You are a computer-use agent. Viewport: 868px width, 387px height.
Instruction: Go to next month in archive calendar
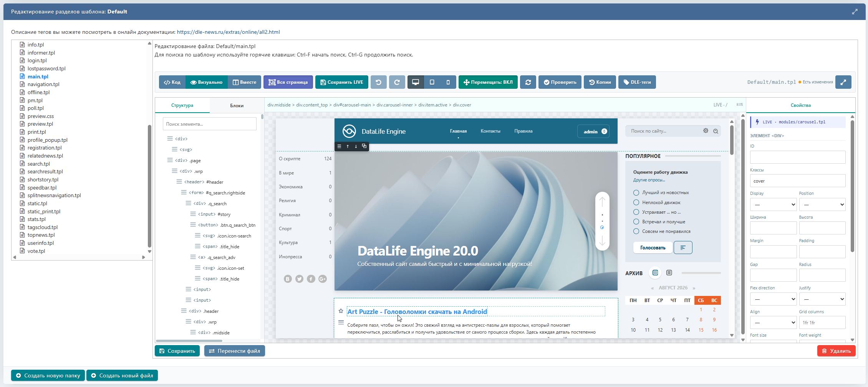[x=694, y=288]
